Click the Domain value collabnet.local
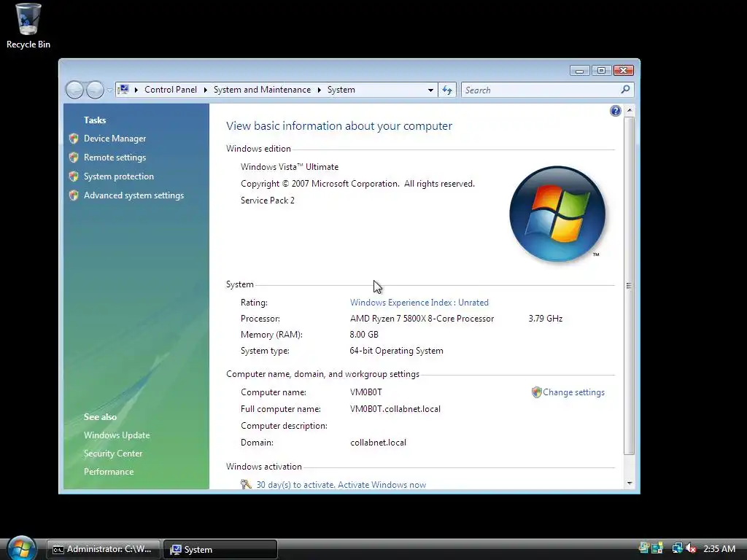747x560 pixels. pyautogui.click(x=379, y=443)
